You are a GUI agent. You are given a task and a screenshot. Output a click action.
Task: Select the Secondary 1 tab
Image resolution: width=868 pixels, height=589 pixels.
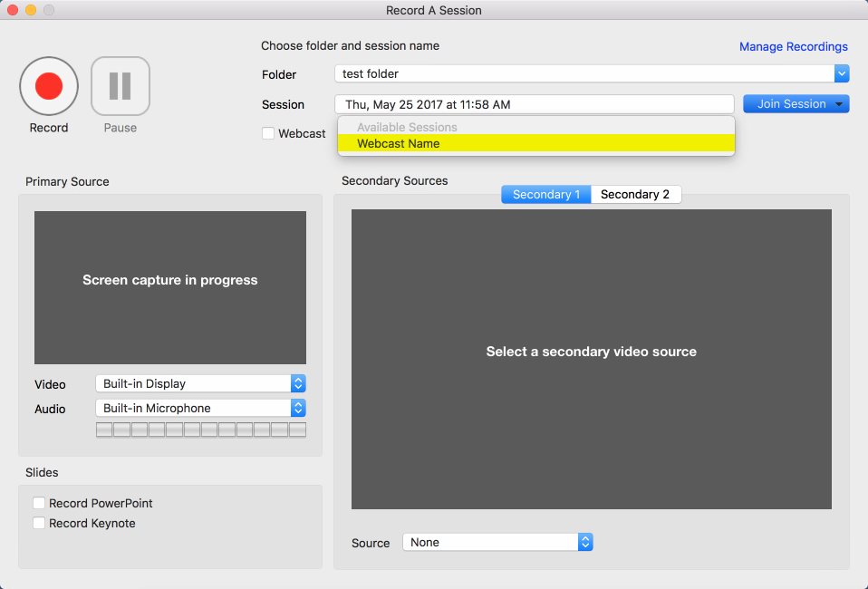546,194
